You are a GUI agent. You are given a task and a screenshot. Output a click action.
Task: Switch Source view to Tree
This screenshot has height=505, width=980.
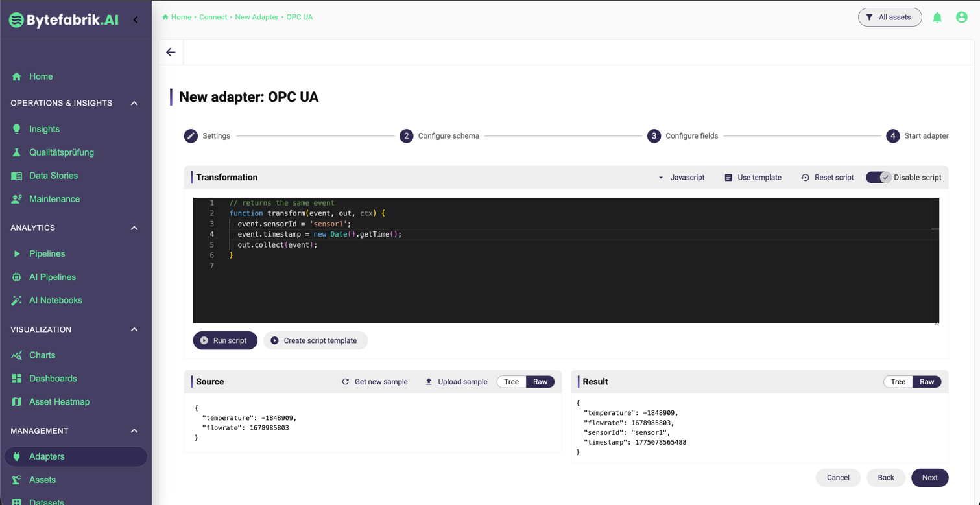coord(511,382)
